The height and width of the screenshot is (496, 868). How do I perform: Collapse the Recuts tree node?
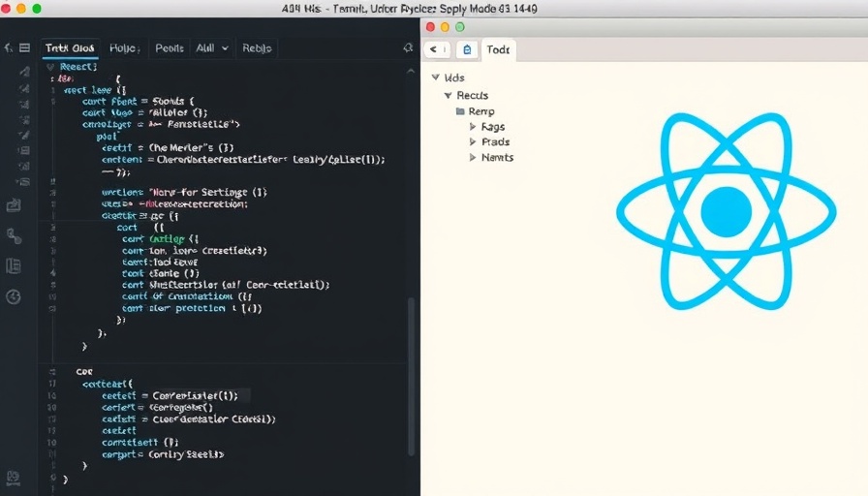tap(448, 95)
